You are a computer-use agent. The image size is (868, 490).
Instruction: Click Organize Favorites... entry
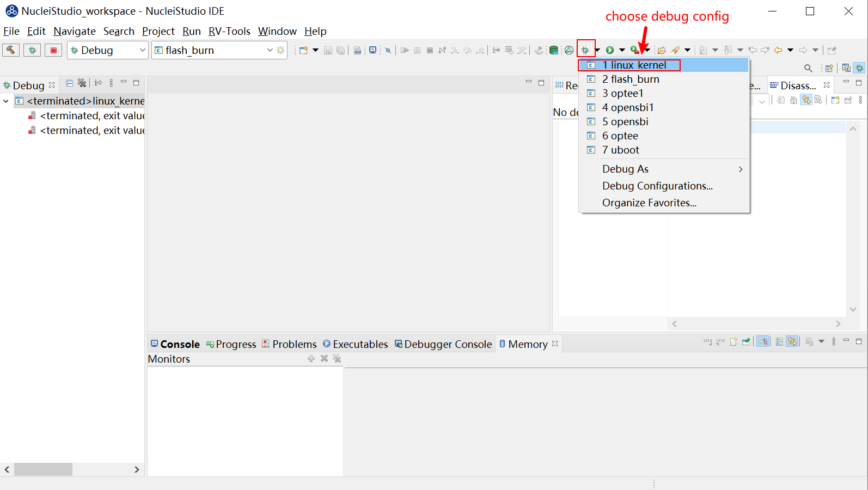pyautogui.click(x=664, y=203)
